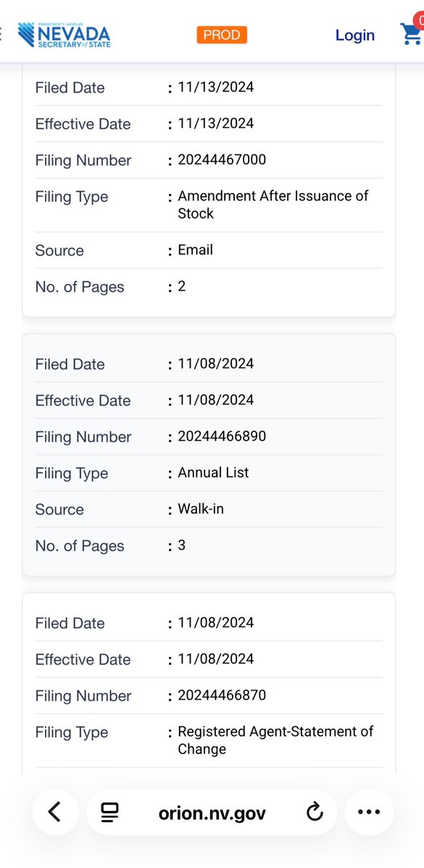The height and width of the screenshot is (868, 424).
Task: Tap the orion.nv.gov address bar
Action: coord(212,813)
